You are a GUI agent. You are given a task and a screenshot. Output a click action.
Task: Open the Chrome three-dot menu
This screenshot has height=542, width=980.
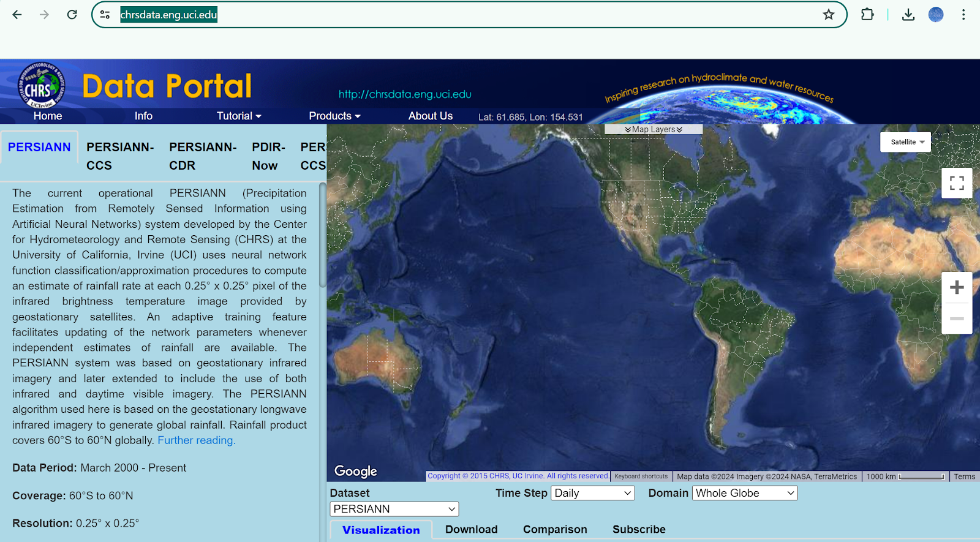point(963,15)
